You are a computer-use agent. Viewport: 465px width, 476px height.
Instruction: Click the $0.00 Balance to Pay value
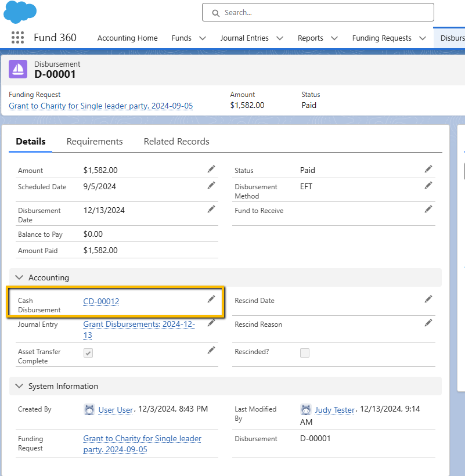93,234
